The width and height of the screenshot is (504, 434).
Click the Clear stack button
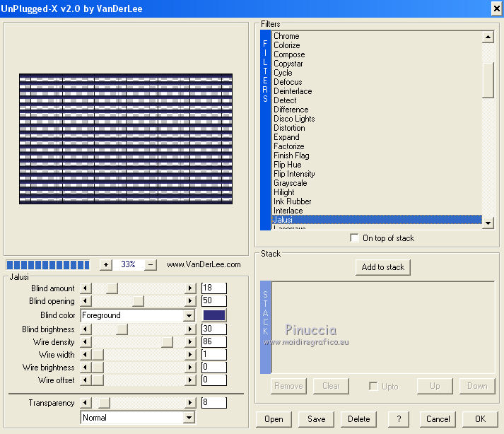tap(331, 386)
